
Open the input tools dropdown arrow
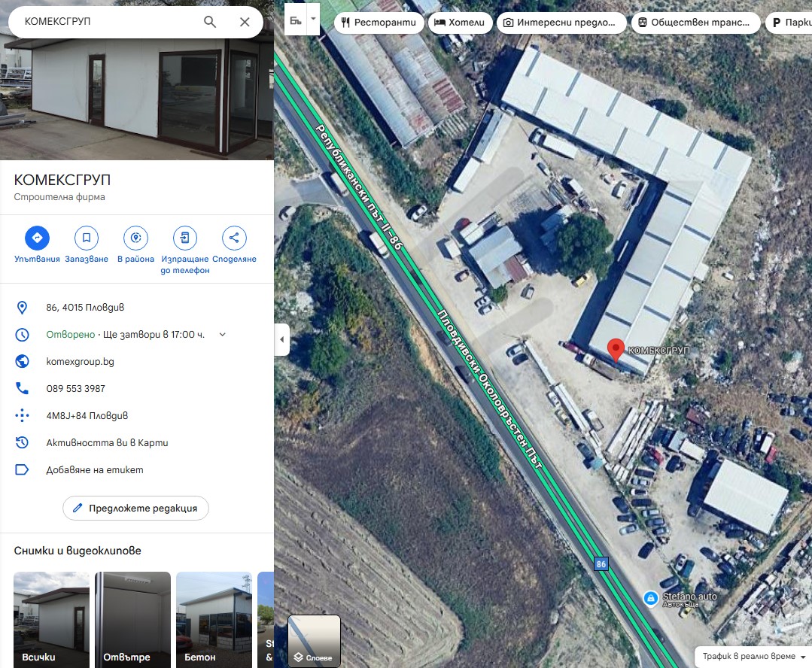point(313,19)
